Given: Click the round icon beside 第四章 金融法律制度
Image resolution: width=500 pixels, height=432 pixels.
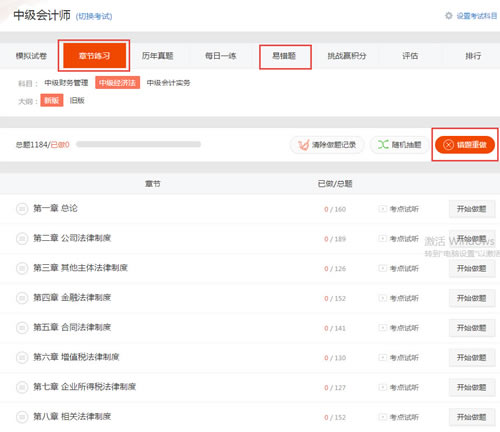Looking at the screenshot, I should click(x=22, y=298).
